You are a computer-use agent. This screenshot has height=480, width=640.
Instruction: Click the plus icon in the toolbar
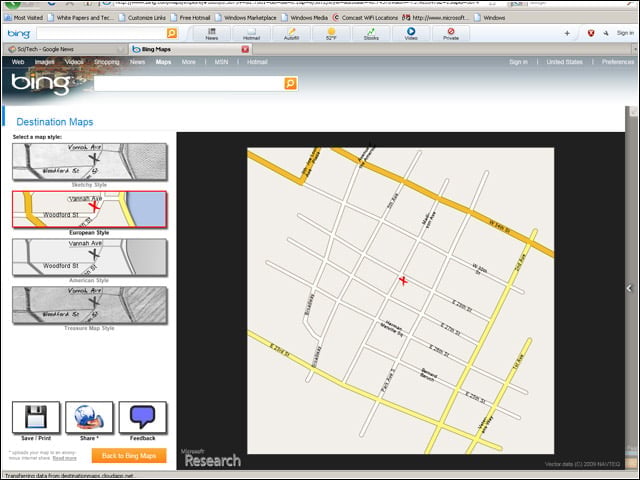[567, 33]
